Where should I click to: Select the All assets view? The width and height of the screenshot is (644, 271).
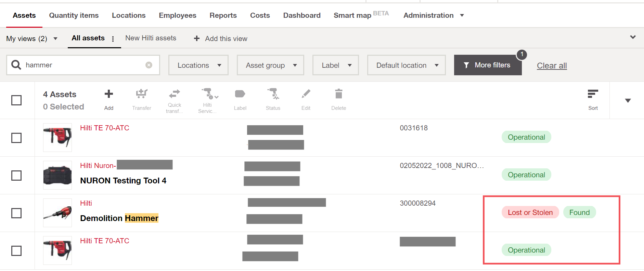pyautogui.click(x=88, y=38)
